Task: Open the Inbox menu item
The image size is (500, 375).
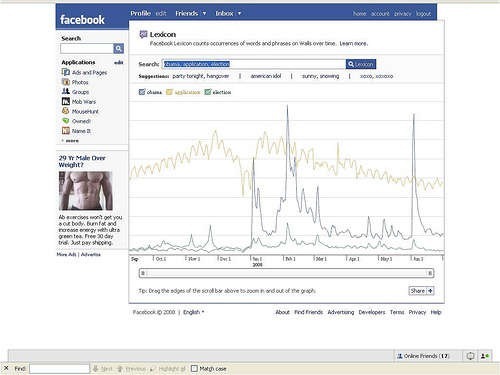Action: (x=224, y=13)
